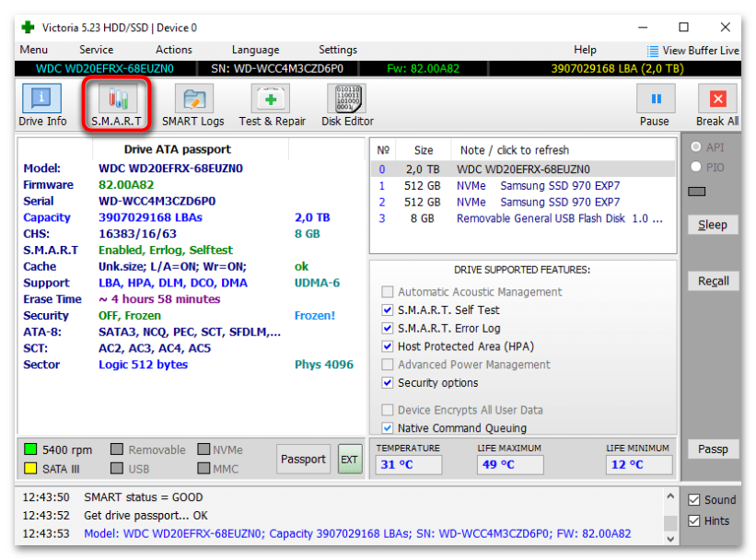Open View Buffer Live list icon
The image size is (756, 560).
point(652,51)
